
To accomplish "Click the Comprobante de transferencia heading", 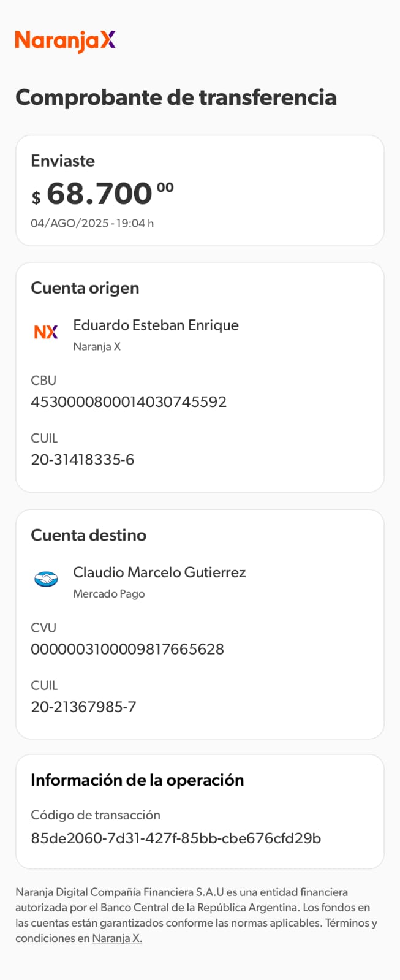I will click(x=176, y=97).
